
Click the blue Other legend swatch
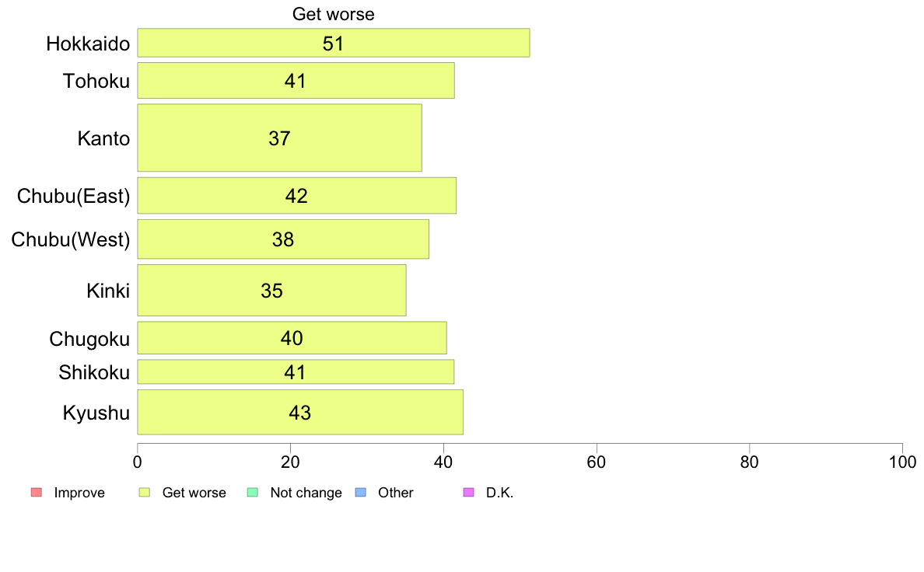click(x=361, y=493)
